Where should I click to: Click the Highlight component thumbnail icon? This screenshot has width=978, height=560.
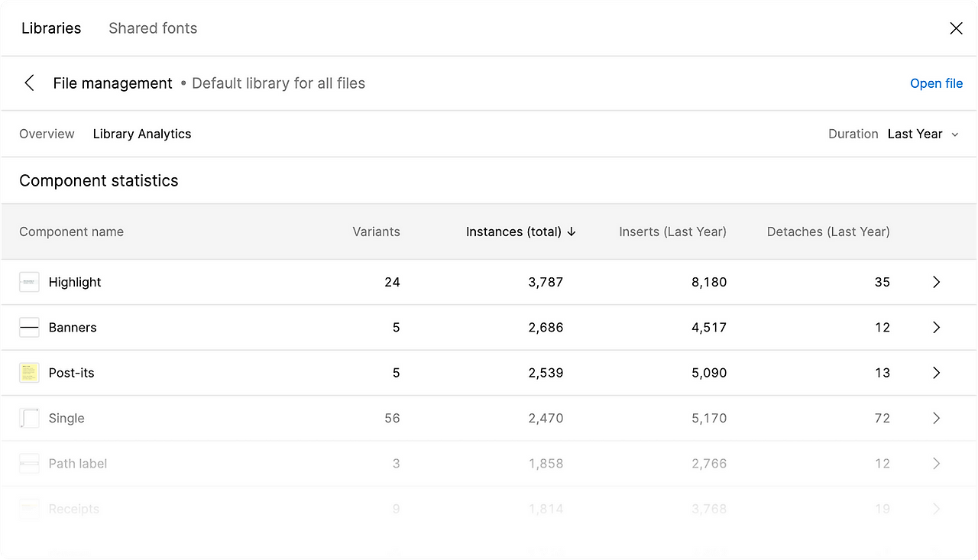pos(29,282)
